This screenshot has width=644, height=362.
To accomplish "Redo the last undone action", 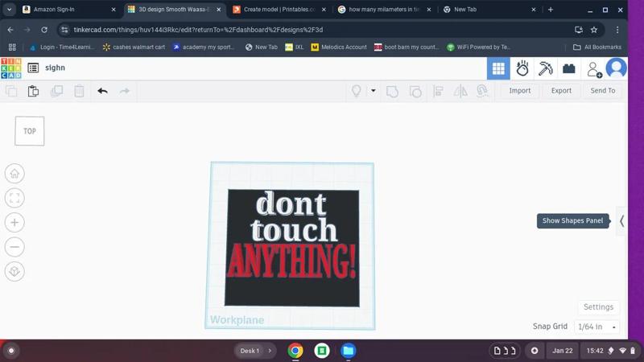I will [125, 91].
